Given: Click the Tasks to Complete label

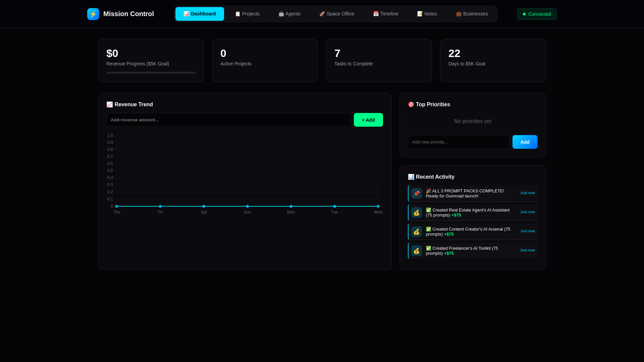Looking at the screenshot, I should 354,64.
